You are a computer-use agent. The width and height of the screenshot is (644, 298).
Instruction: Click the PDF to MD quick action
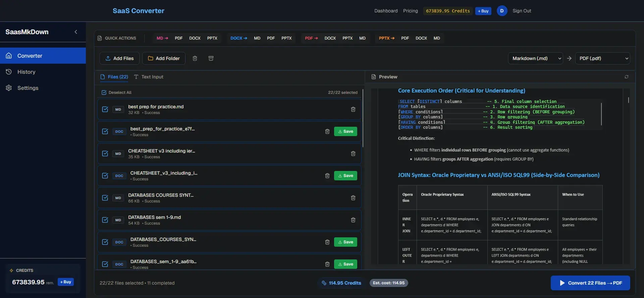click(362, 38)
